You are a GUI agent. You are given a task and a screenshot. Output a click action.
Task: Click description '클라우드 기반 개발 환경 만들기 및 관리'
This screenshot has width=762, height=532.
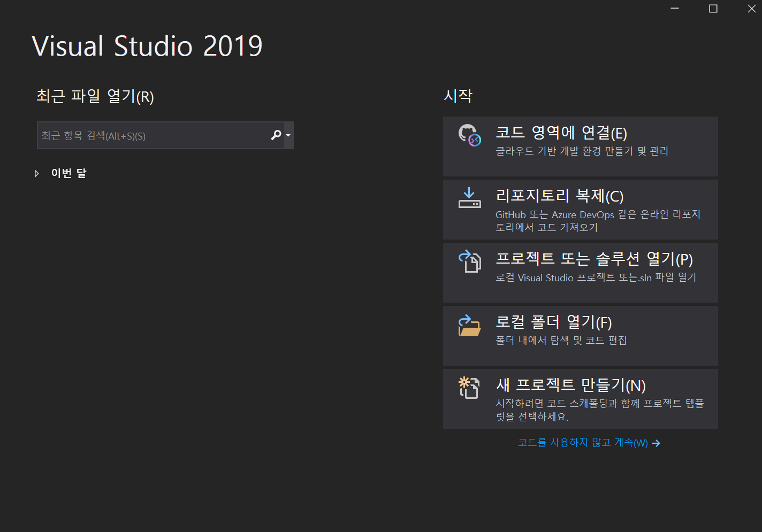pyautogui.click(x=582, y=151)
